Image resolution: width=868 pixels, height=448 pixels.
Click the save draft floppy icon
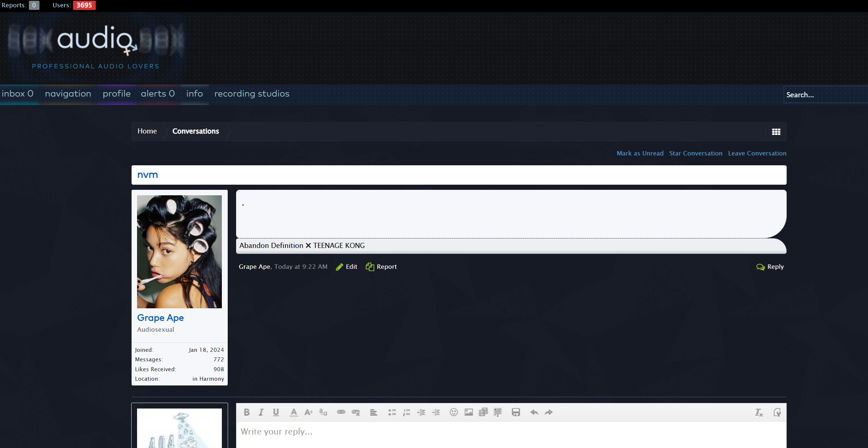(x=516, y=412)
